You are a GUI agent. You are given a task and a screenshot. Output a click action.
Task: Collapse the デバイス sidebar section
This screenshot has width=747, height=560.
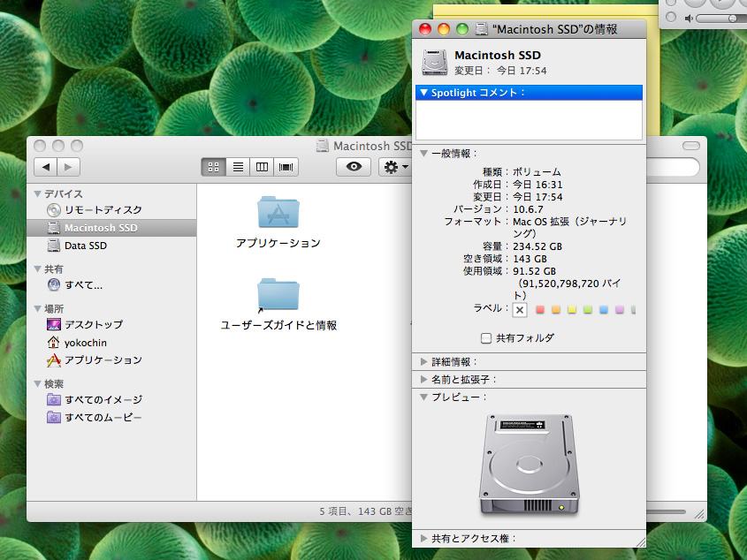coord(38,193)
